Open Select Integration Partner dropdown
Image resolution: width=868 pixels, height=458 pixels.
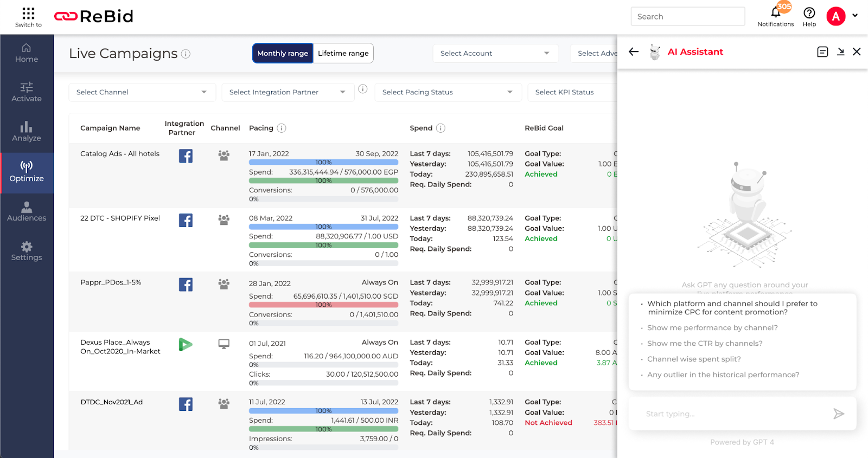coord(287,92)
